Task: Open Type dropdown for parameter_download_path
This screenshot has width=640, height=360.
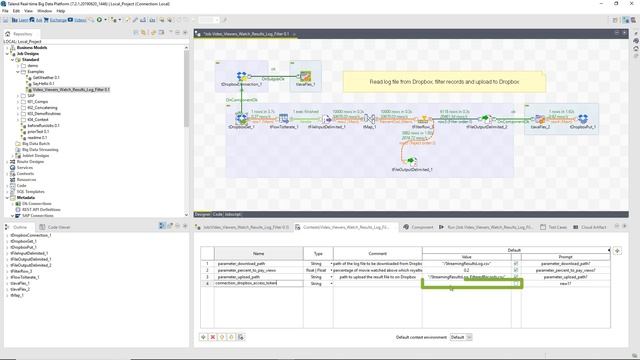Action: 331,264
